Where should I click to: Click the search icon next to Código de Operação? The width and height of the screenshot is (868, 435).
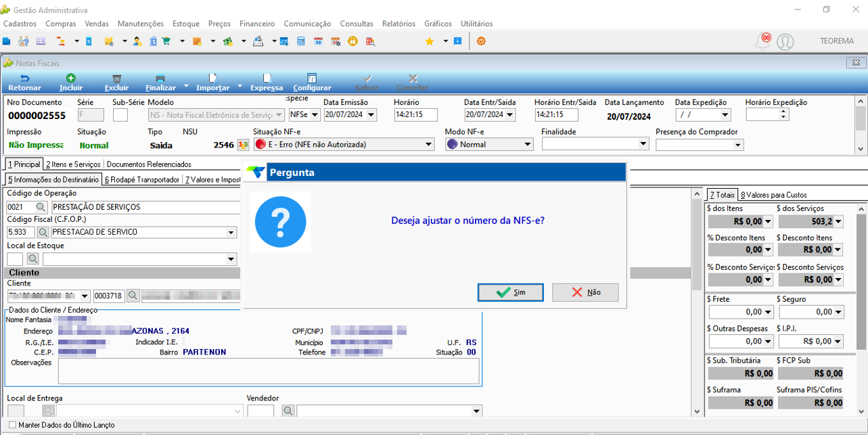point(41,207)
